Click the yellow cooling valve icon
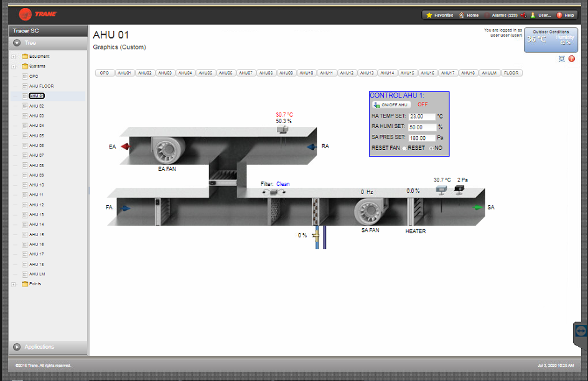The image size is (588, 381). (315, 236)
